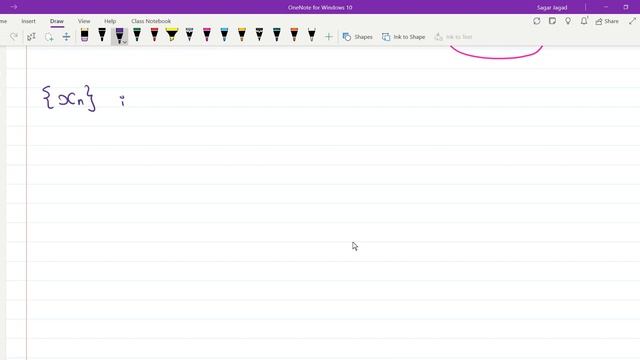
Task: Add a new pen with the plus button
Action: click(329, 37)
